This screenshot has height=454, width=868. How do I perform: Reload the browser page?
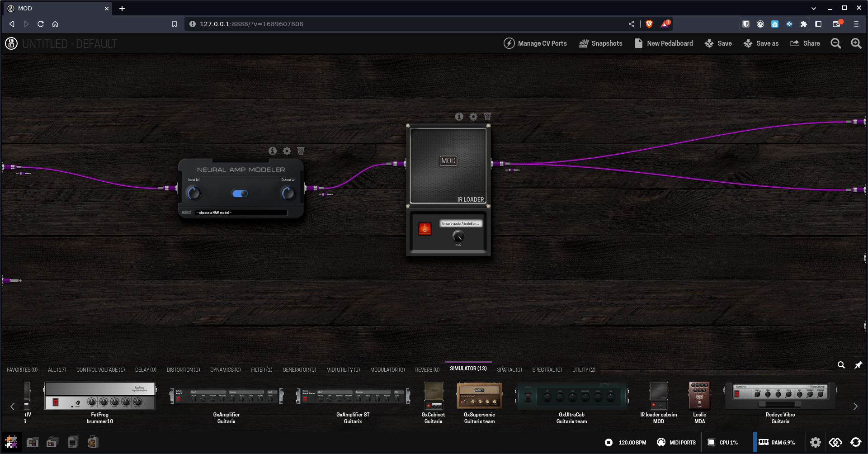click(x=41, y=24)
